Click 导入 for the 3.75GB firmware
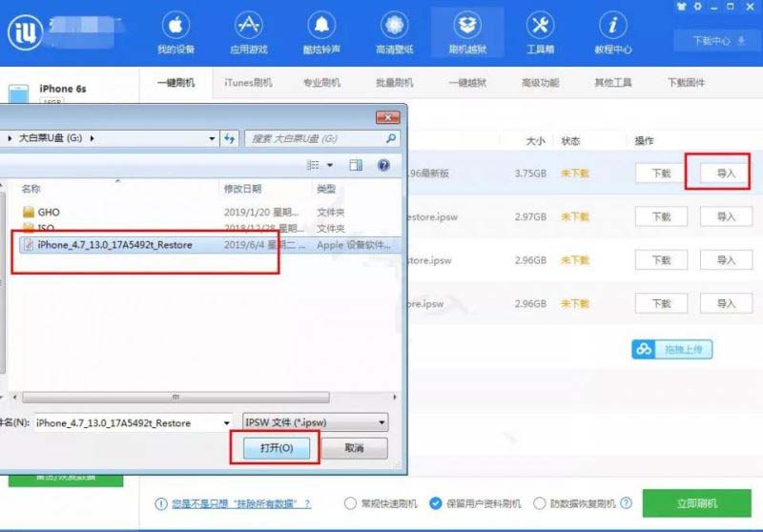Screen dimensions: 763x532 pyautogui.click(x=726, y=174)
